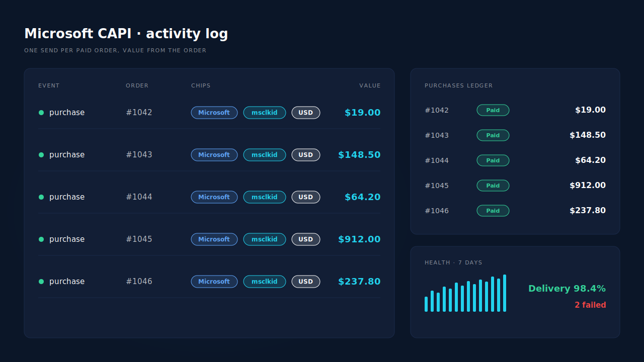This screenshot has height=362, width=644.
Task: Click the Paid badge for ledger order #1042
Action: click(x=493, y=110)
